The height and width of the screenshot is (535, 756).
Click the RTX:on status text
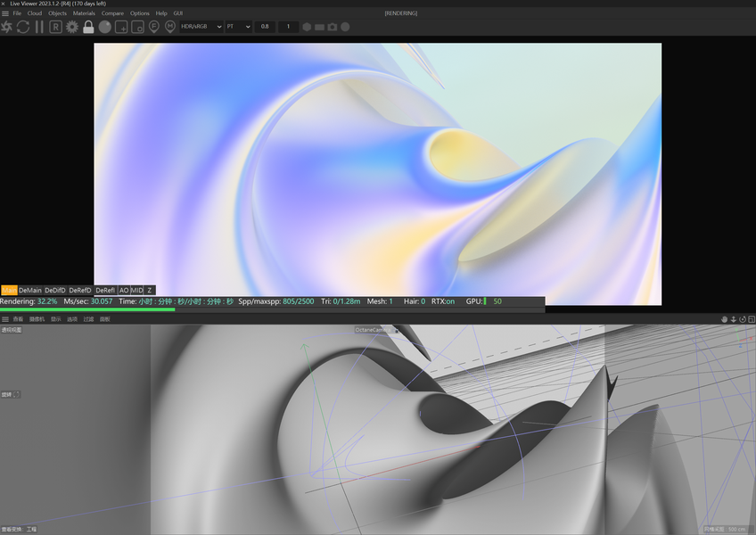point(442,301)
